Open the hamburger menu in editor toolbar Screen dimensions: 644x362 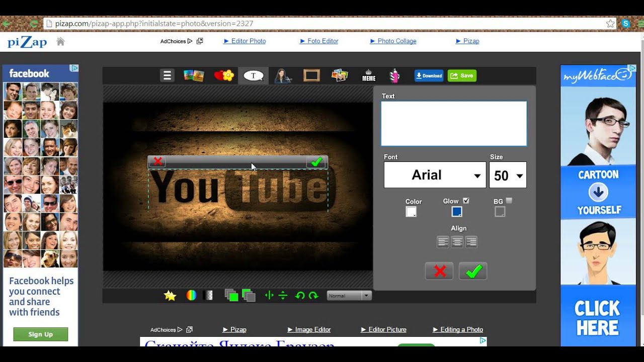click(x=168, y=75)
